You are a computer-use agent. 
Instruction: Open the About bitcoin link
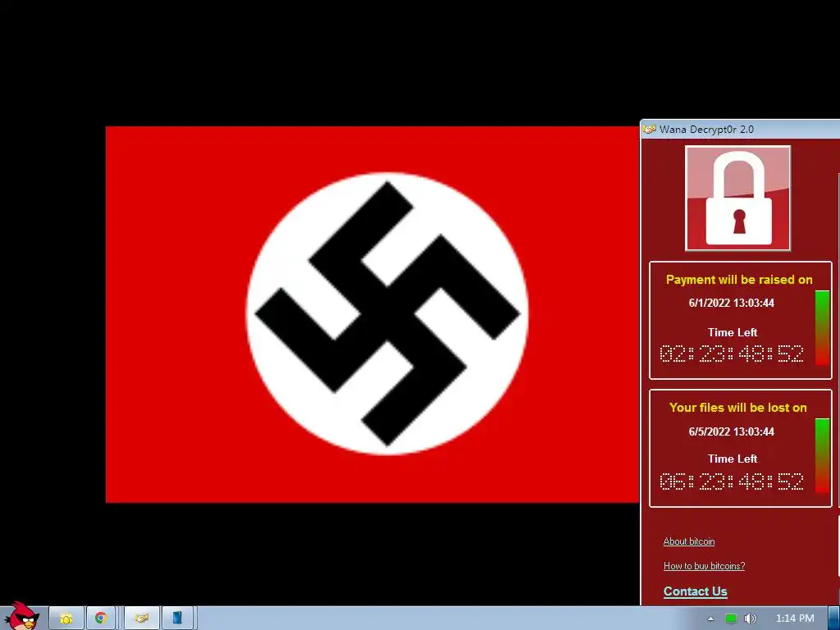[x=689, y=541]
